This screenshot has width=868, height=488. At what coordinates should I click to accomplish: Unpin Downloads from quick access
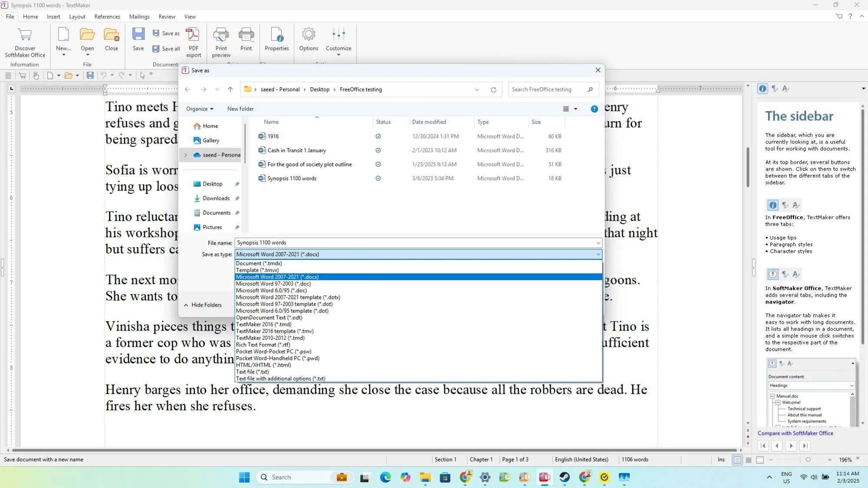(x=237, y=198)
